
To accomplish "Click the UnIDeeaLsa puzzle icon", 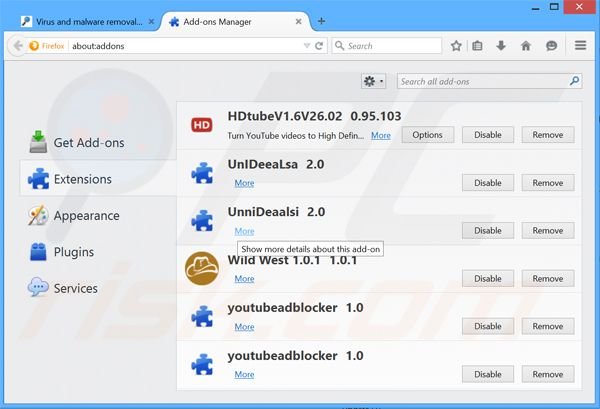I will click(202, 173).
